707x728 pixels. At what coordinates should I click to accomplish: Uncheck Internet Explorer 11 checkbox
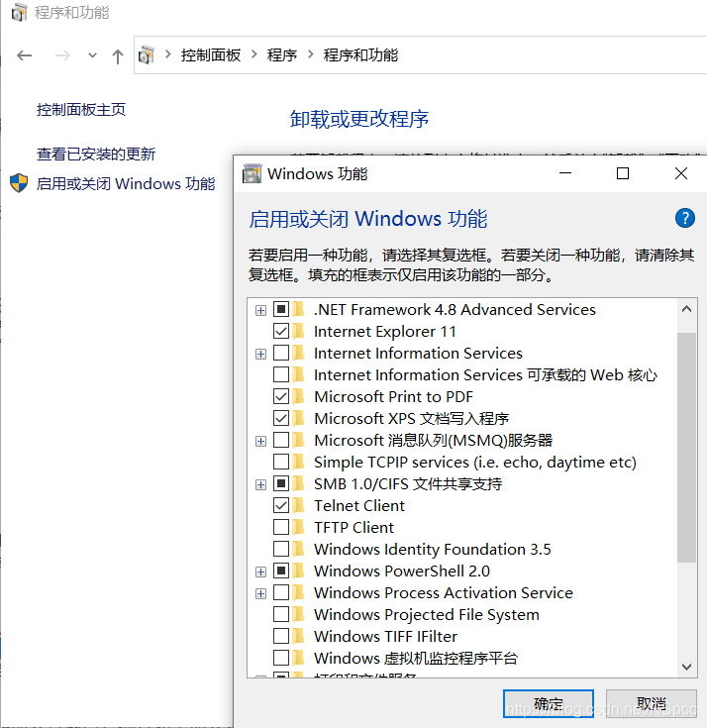[x=281, y=331]
